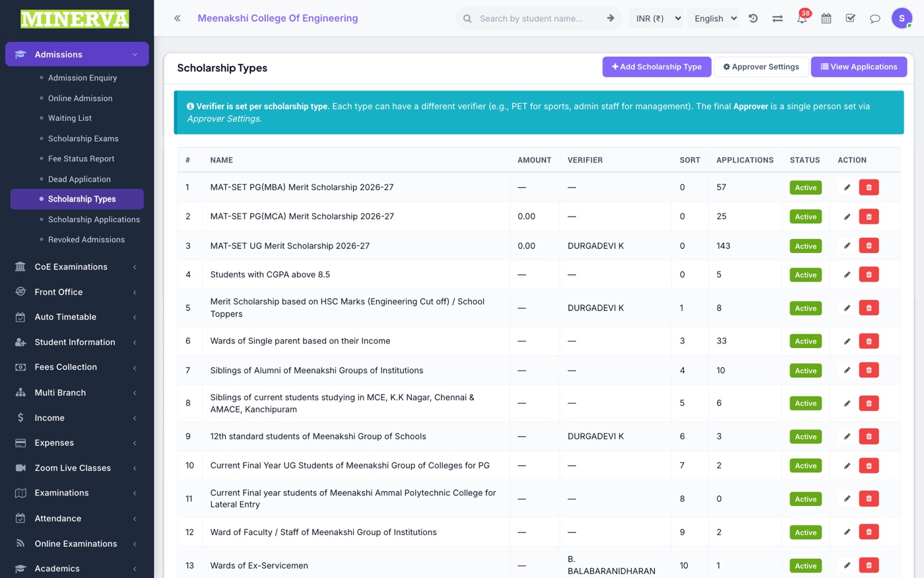Open Revoked Admissions submenu item
The height and width of the screenshot is (578, 924).
pyautogui.click(x=86, y=240)
